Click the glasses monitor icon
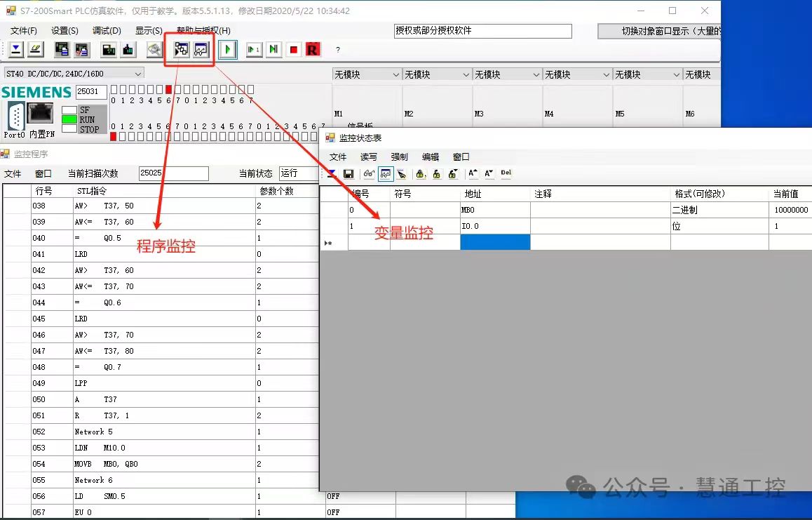Screen dimensions: 812x520 pyautogui.click(x=369, y=174)
